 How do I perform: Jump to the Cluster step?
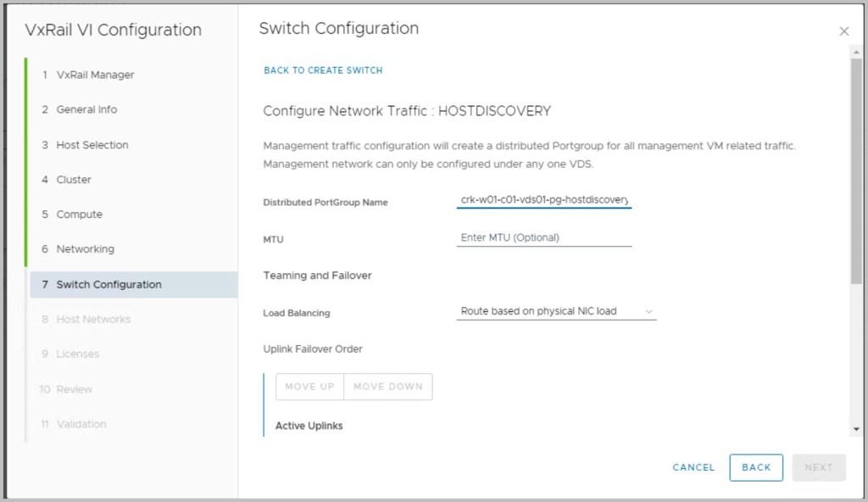(x=74, y=180)
